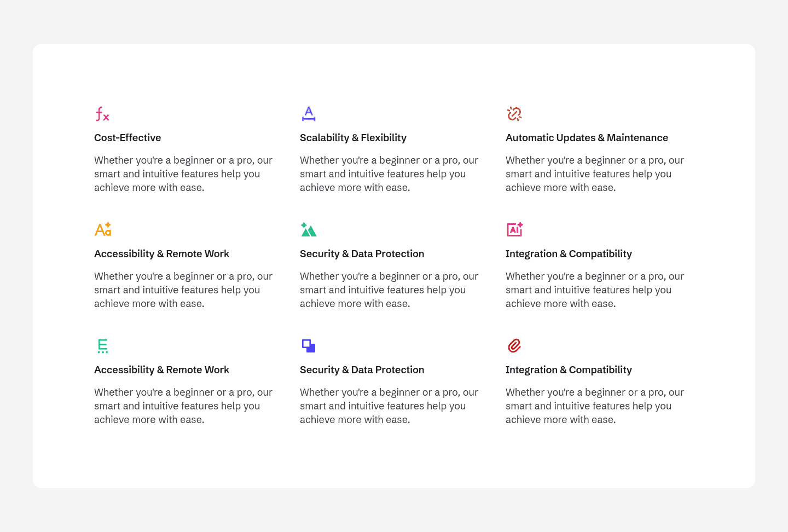Click bottom-row Security & Data Protection heading

point(362,370)
